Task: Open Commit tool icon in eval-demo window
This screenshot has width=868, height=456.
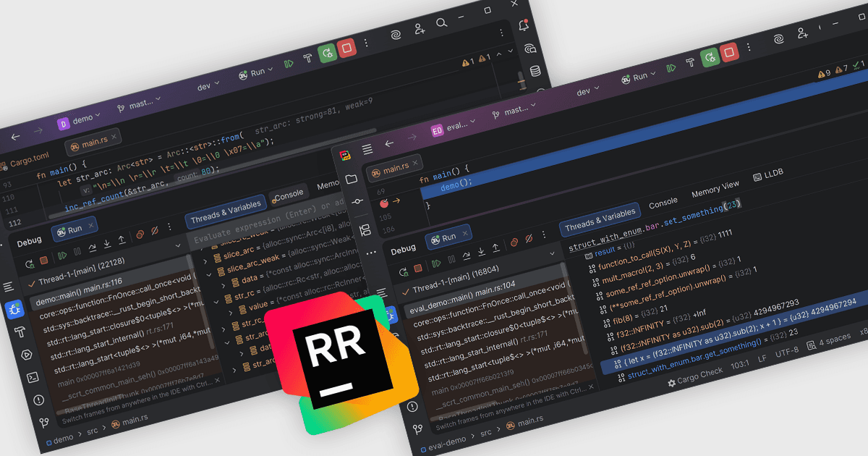Action: (357, 201)
